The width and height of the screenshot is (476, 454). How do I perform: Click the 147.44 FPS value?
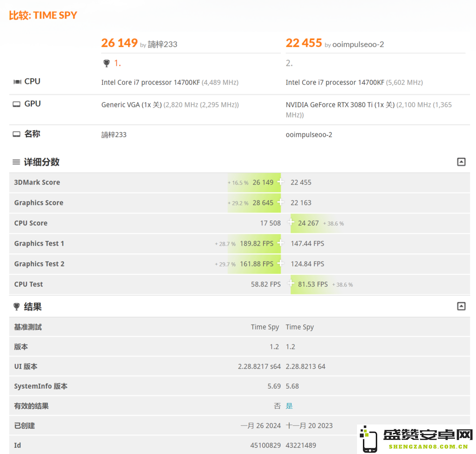307,243
